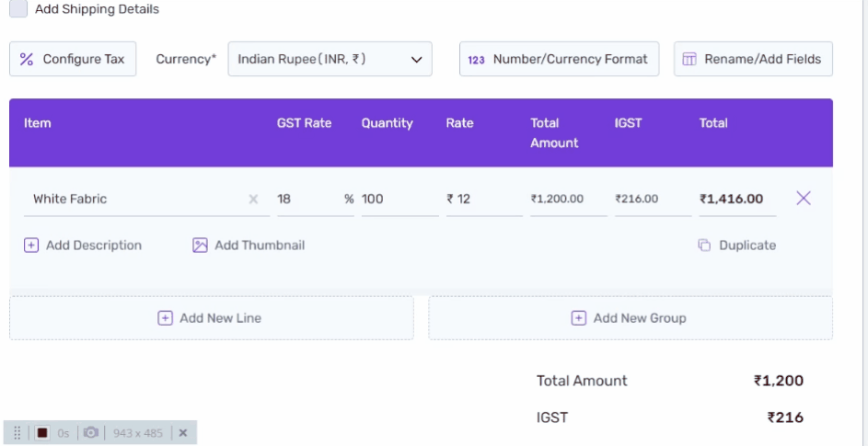This screenshot has height=446, width=868.
Task: Click the Add Description plus icon
Action: coord(31,246)
